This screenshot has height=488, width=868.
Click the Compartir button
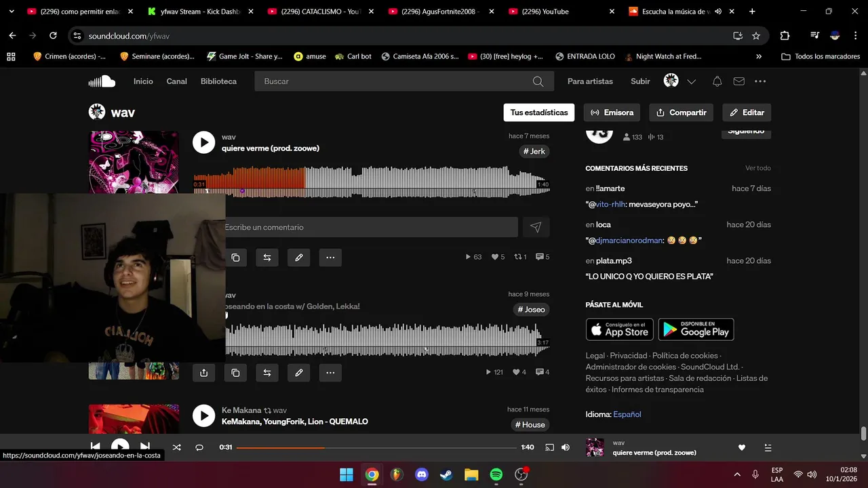[x=682, y=113]
